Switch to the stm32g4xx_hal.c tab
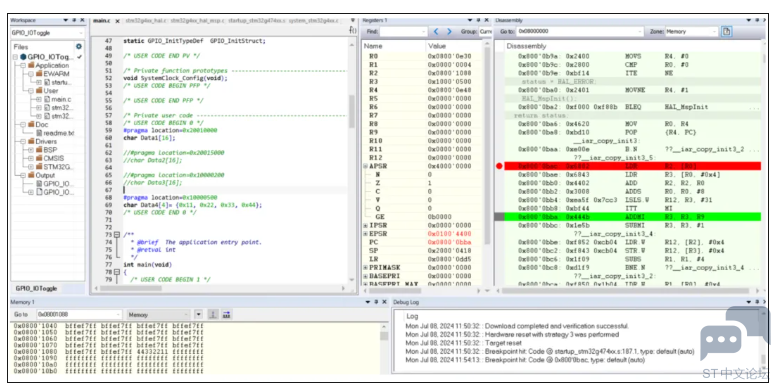Image resolution: width=779 pixels, height=389 pixels. (146, 21)
